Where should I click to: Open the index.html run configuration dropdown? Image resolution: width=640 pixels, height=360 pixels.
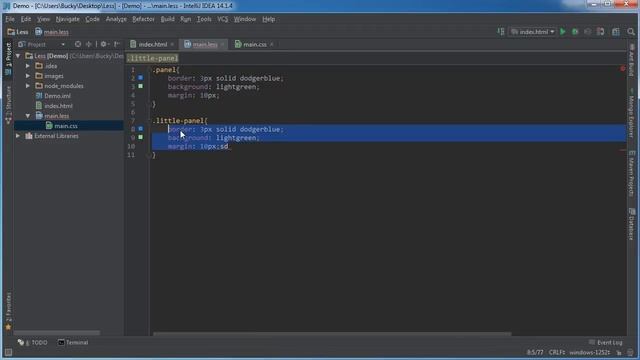coord(532,32)
